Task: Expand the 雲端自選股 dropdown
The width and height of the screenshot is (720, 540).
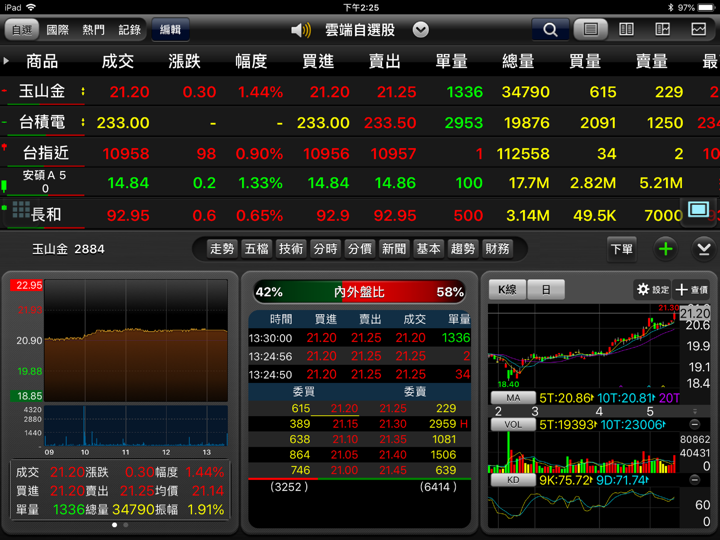Action: tap(421, 30)
